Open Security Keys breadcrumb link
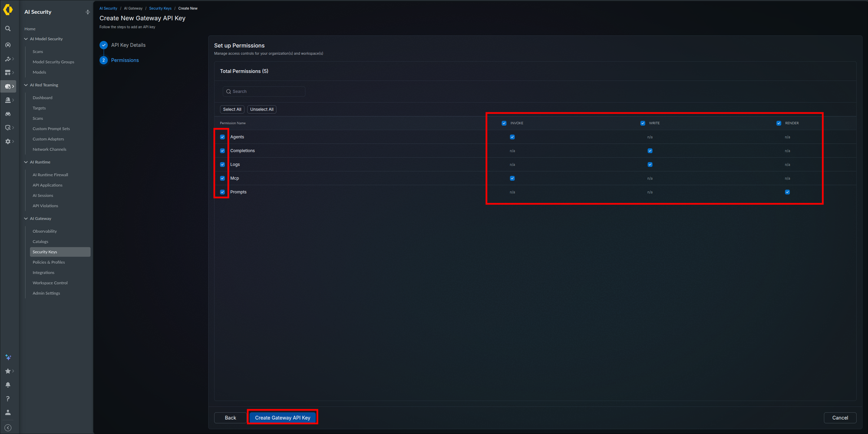 (x=160, y=8)
